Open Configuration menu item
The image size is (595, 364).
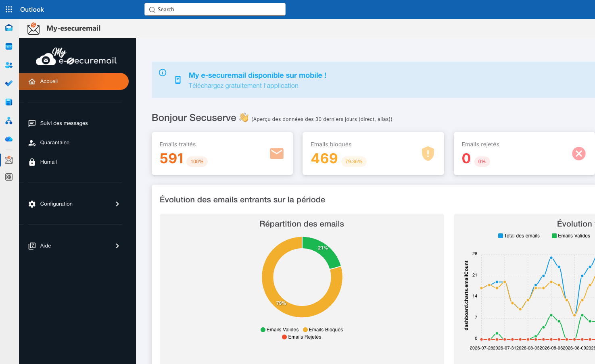pos(74,204)
